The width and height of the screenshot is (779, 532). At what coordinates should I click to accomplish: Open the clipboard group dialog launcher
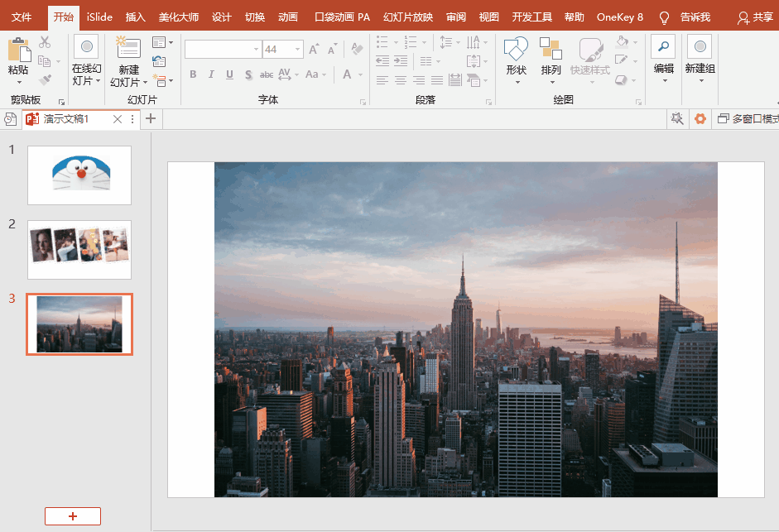pyautogui.click(x=61, y=102)
